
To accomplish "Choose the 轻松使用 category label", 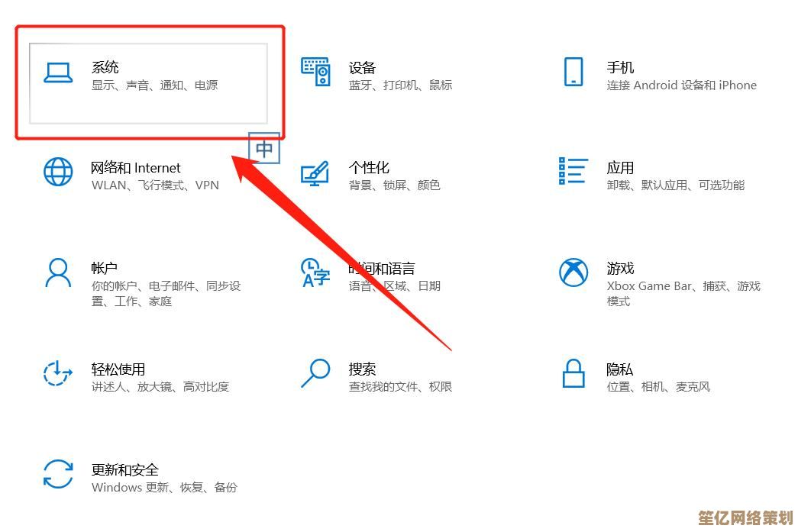I will pyautogui.click(x=118, y=369).
